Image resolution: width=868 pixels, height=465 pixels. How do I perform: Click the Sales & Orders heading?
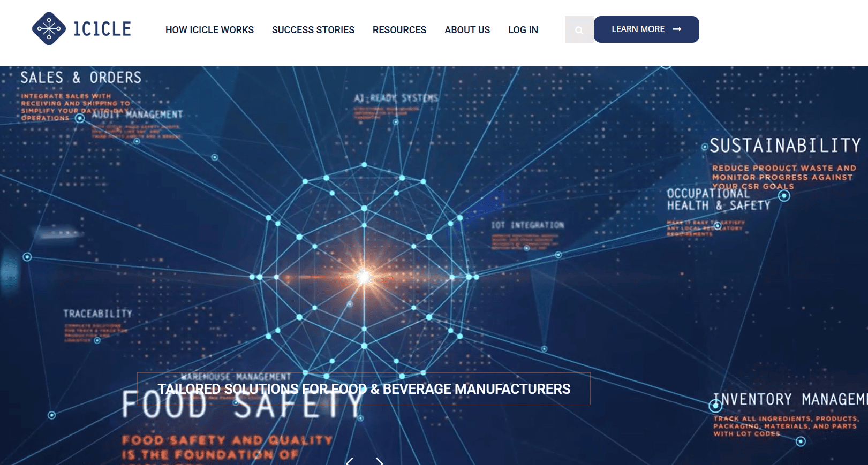(81, 78)
